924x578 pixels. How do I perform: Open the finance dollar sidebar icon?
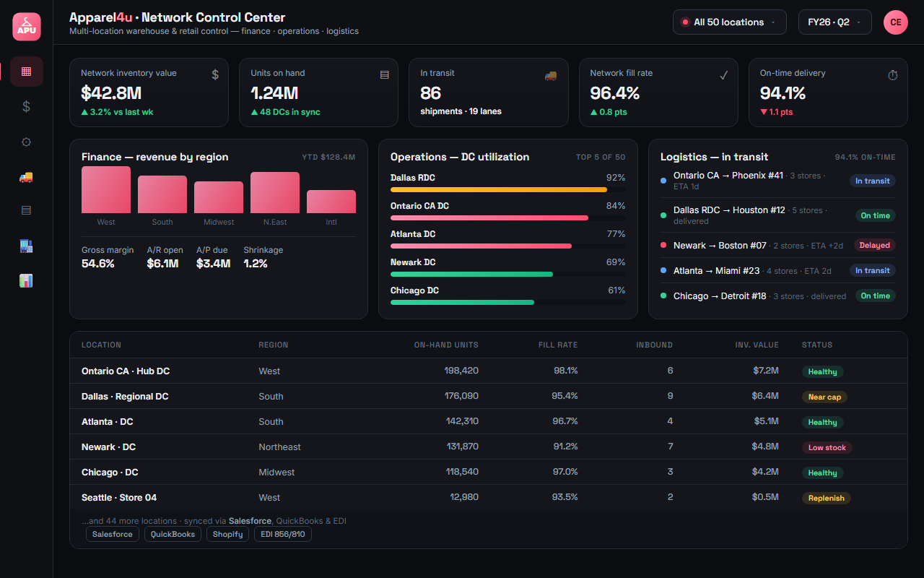click(x=27, y=106)
